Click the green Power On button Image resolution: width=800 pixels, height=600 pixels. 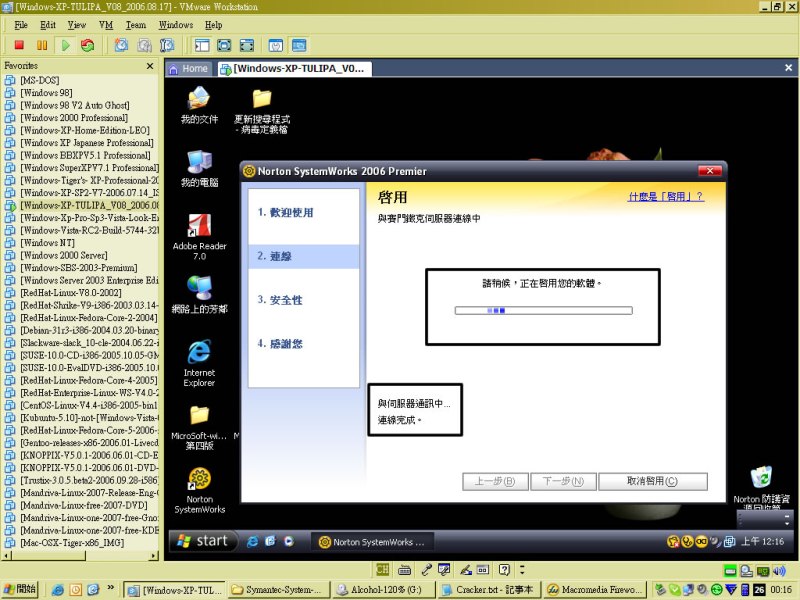(x=66, y=45)
